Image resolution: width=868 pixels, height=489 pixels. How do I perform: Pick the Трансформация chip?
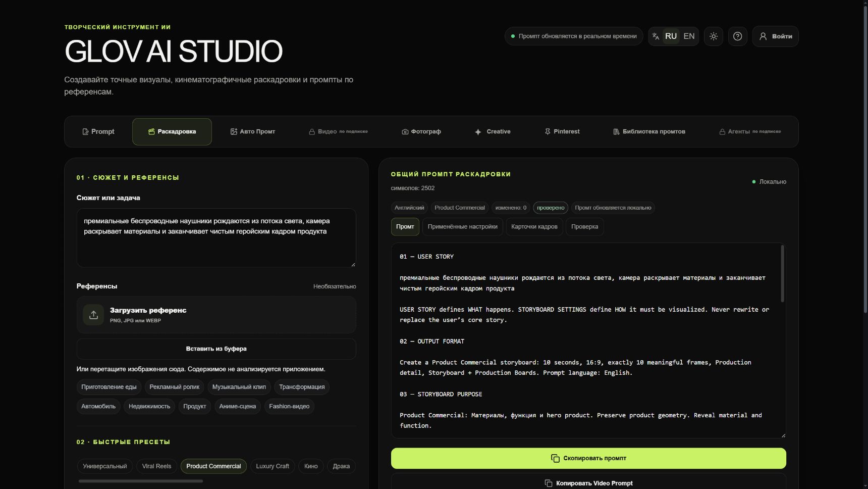point(302,387)
